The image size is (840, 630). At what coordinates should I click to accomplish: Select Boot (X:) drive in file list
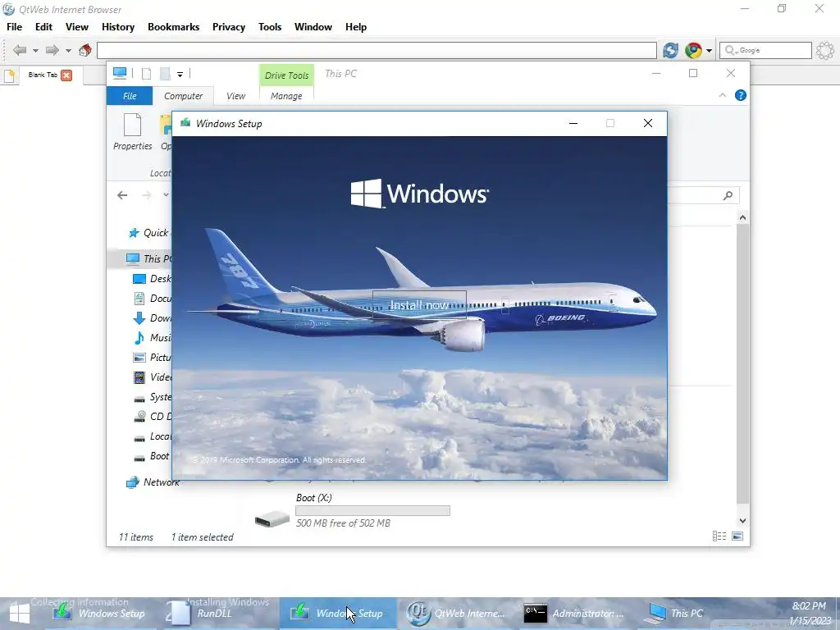[x=353, y=510]
